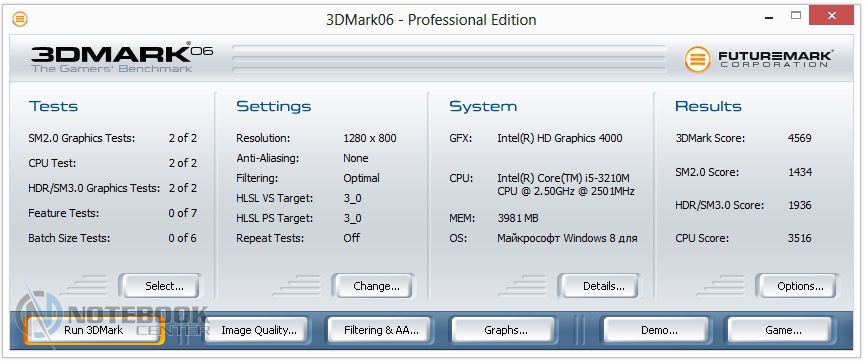Open results Options... button
The height and width of the screenshot is (362, 865).
[x=797, y=286]
